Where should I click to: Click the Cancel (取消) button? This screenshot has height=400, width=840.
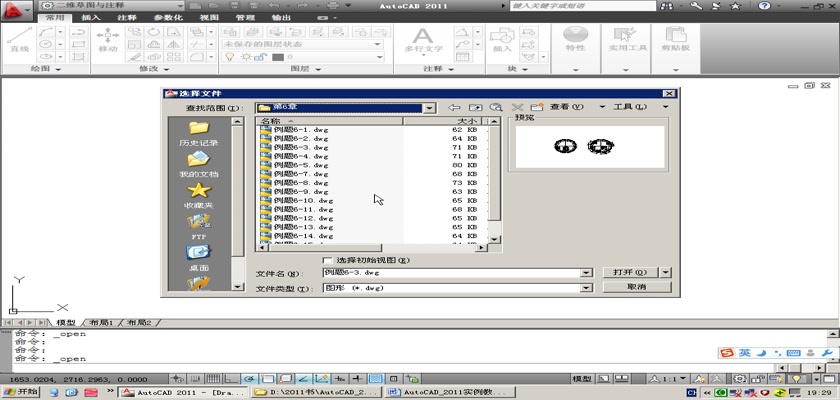click(636, 287)
